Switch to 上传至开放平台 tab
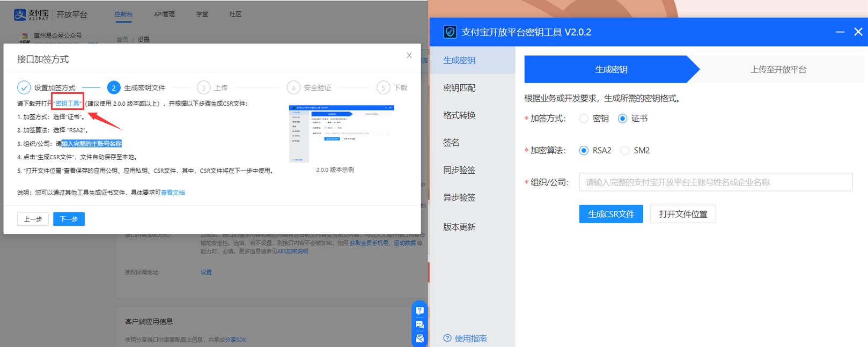This screenshot has width=868, height=347. (778, 70)
